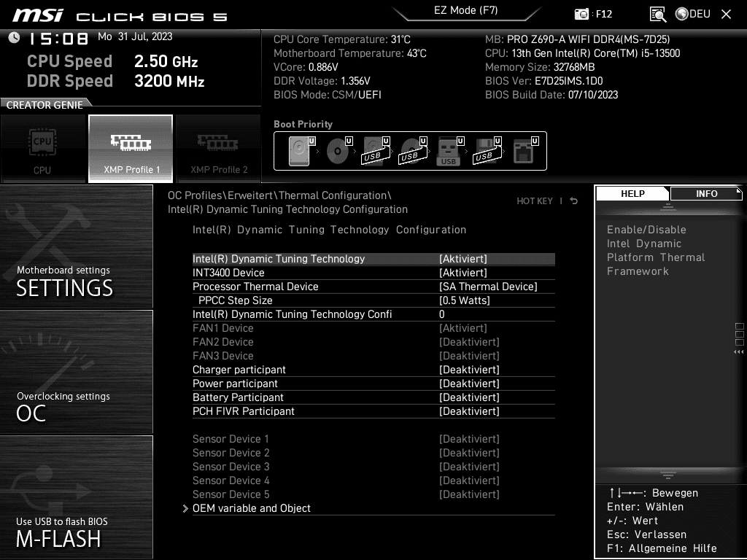Click the help panel top scroll handle

(668, 208)
